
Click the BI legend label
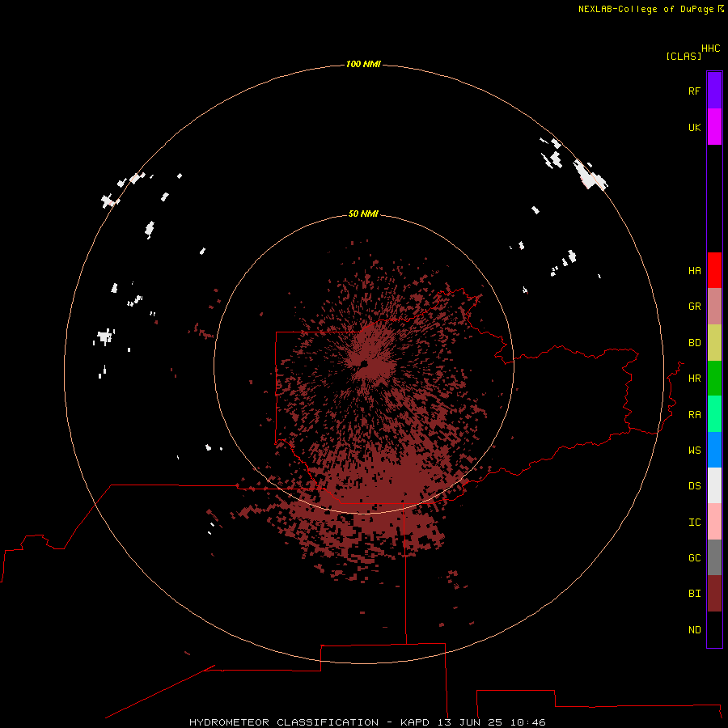(x=694, y=594)
